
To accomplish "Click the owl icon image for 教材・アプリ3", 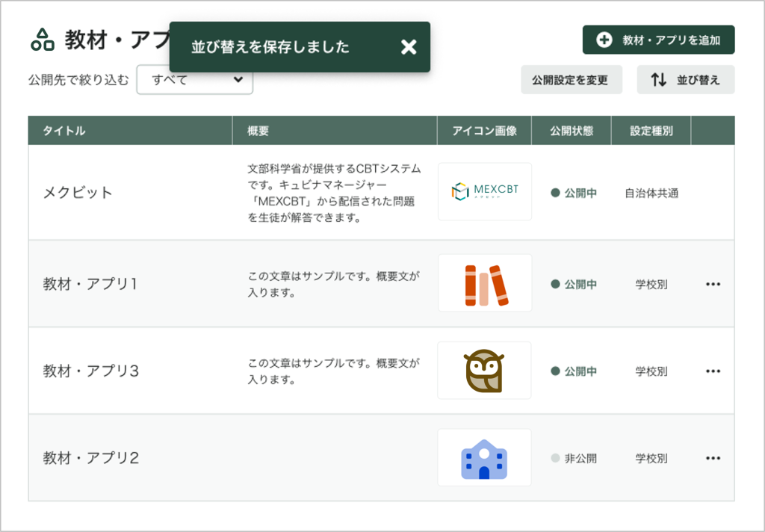I will 484,371.
